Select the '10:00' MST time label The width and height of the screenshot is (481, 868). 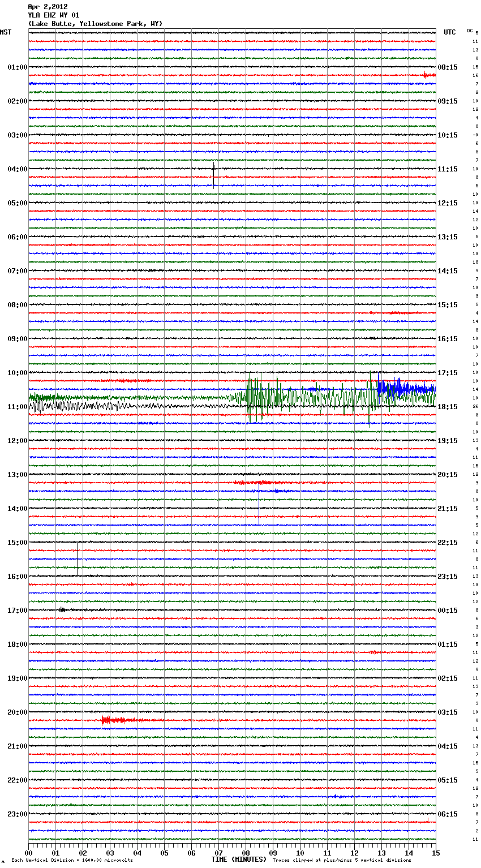click(18, 373)
